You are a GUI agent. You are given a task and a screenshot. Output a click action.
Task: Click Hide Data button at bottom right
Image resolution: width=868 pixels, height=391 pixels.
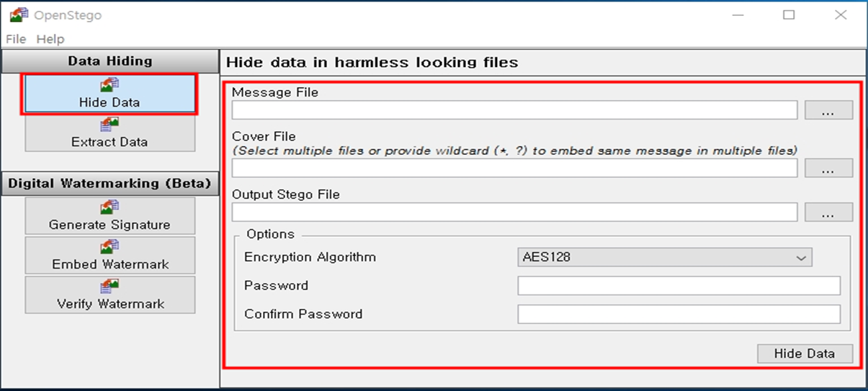[x=805, y=354]
